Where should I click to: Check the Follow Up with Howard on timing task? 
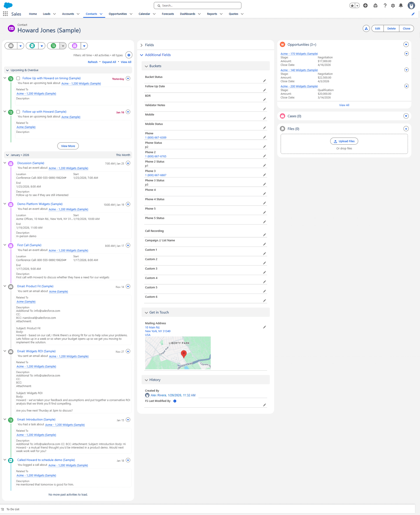(18, 78)
